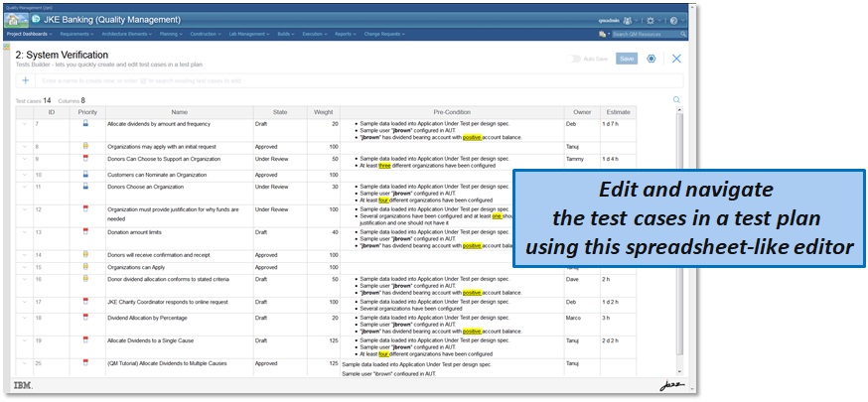This screenshot has width=868, height=402.
Task: Expand the row chevron for test case 18
Action: [x=25, y=318]
